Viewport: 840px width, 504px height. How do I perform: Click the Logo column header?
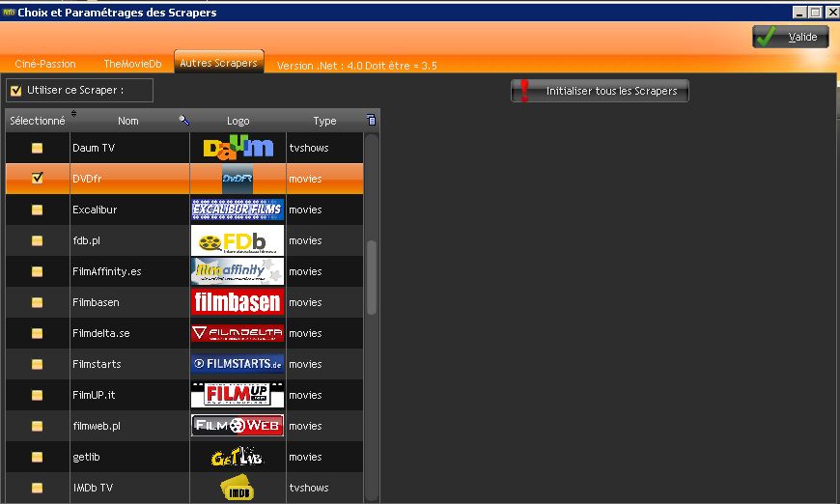coord(238,121)
